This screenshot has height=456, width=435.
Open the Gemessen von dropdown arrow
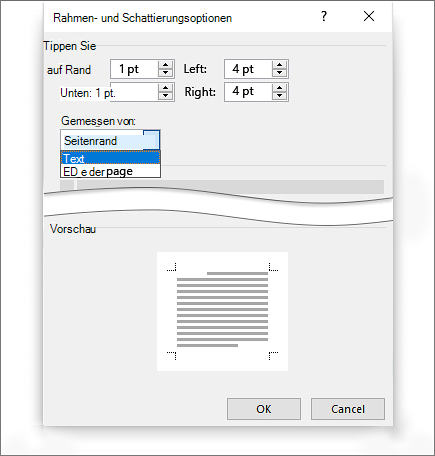[x=151, y=140]
